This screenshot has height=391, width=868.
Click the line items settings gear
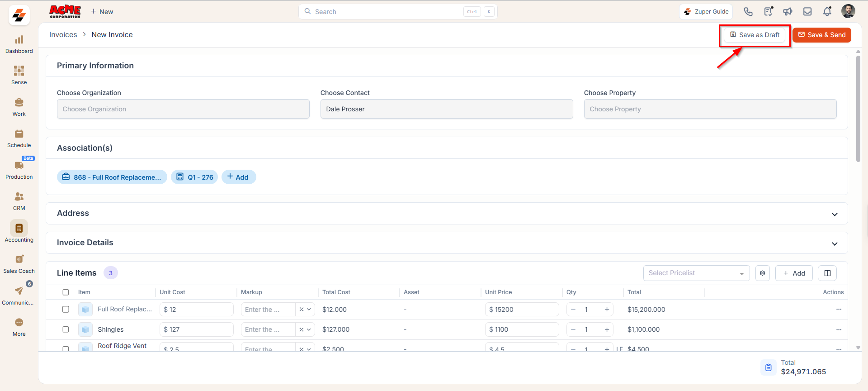(763, 273)
